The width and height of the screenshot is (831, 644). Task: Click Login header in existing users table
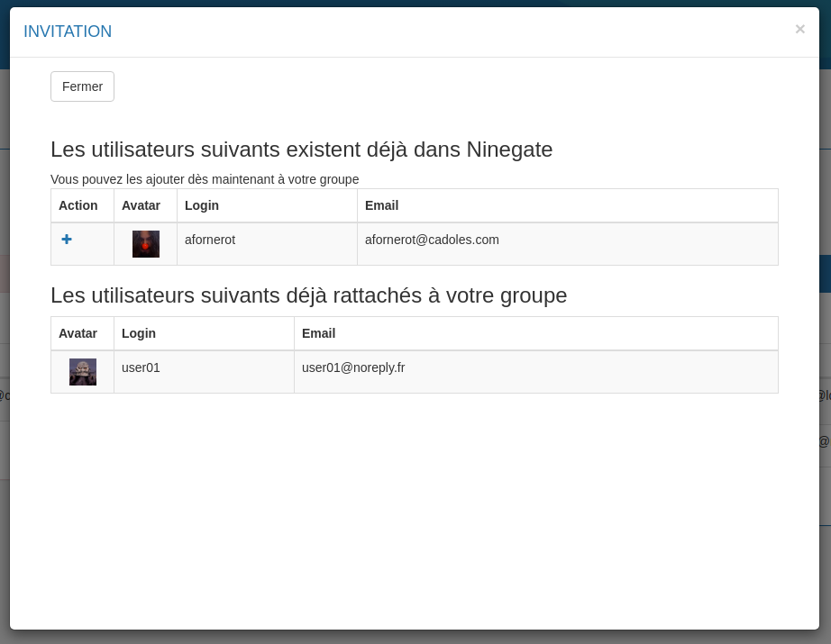pos(202,205)
